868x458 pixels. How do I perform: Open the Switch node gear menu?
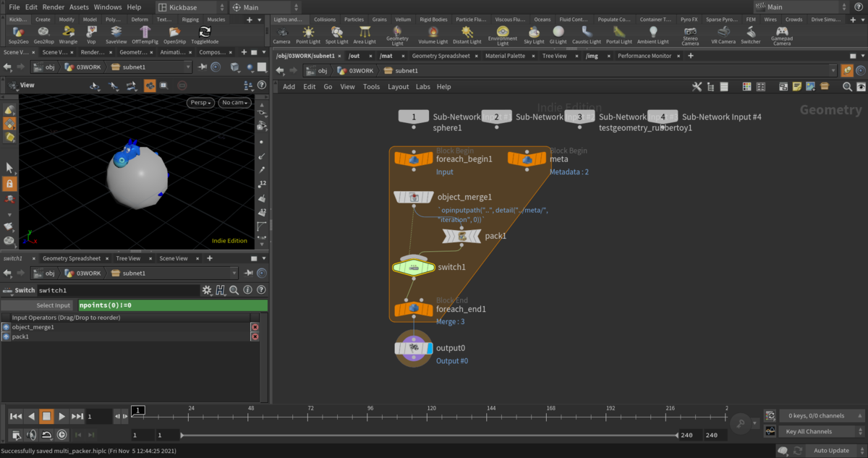pyautogui.click(x=207, y=290)
